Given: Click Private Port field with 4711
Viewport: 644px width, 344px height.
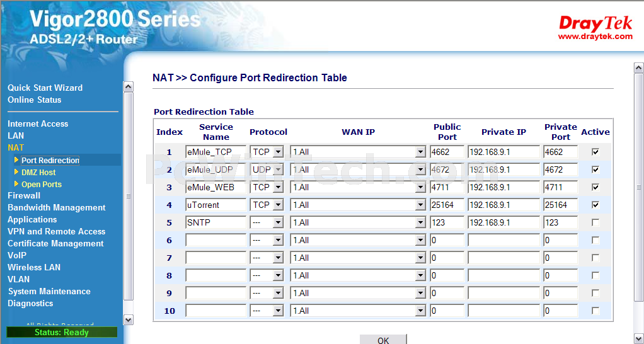Looking at the screenshot, I should point(560,187).
